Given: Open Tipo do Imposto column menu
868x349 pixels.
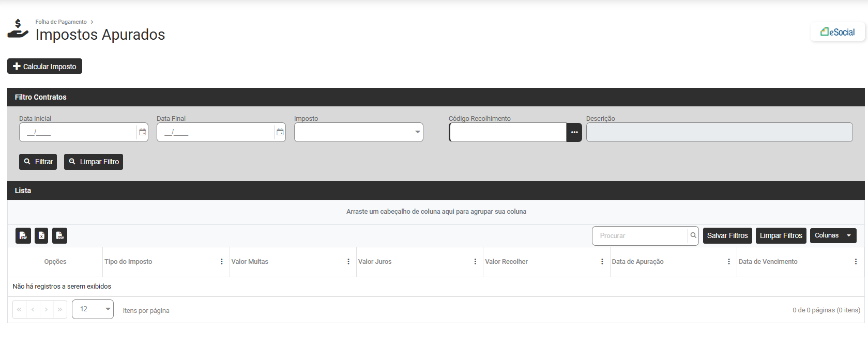Looking at the screenshot, I should tap(222, 262).
